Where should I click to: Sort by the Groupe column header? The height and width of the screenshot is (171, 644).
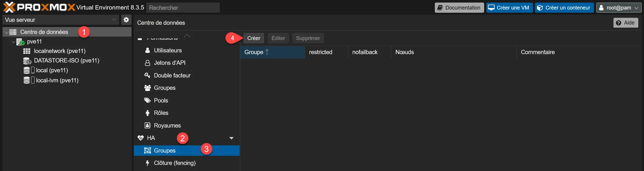(x=254, y=52)
